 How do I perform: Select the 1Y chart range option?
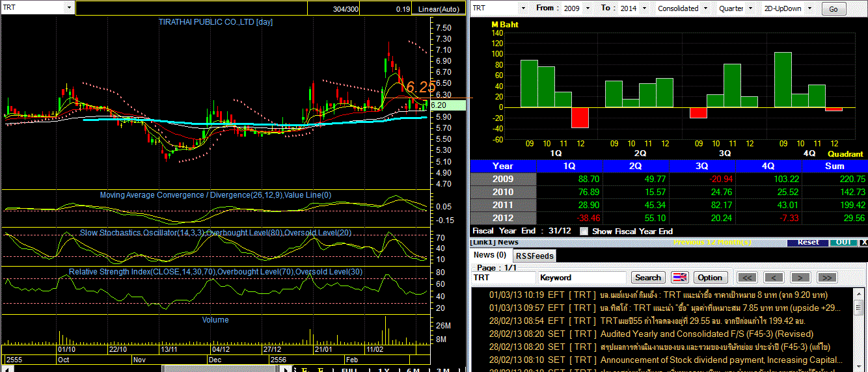(x=384, y=369)
